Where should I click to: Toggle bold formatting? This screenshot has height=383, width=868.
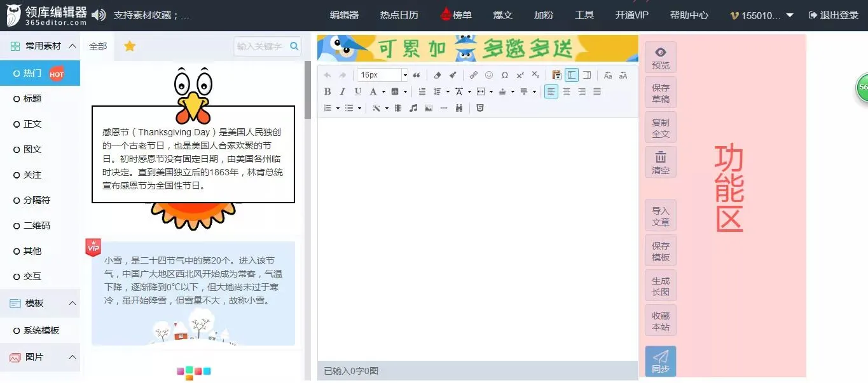click(327, 91)
